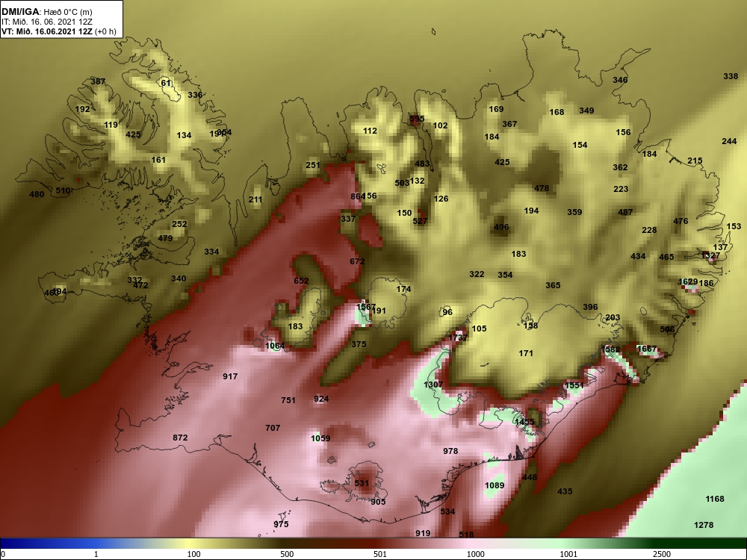Image resolution: width=747 pixels, height=560 pixels.
Task: Select the map value '1089'
Action: tap(494, 486)
